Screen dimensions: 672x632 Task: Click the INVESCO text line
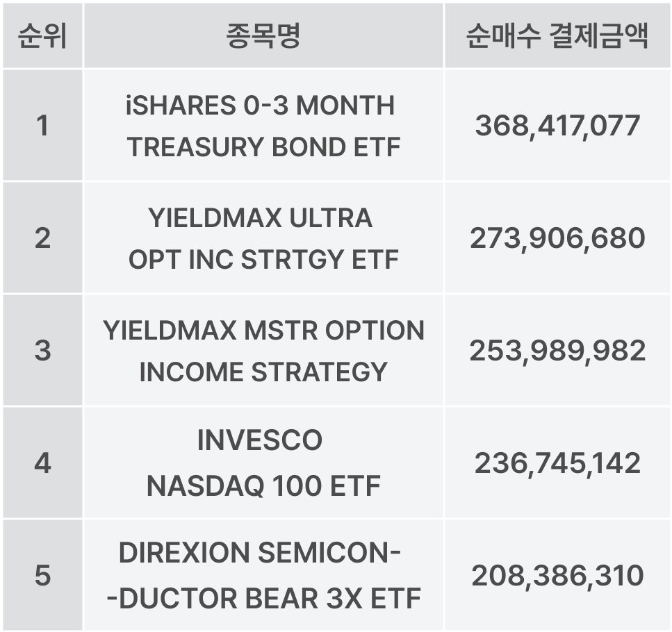pos(260,440)
